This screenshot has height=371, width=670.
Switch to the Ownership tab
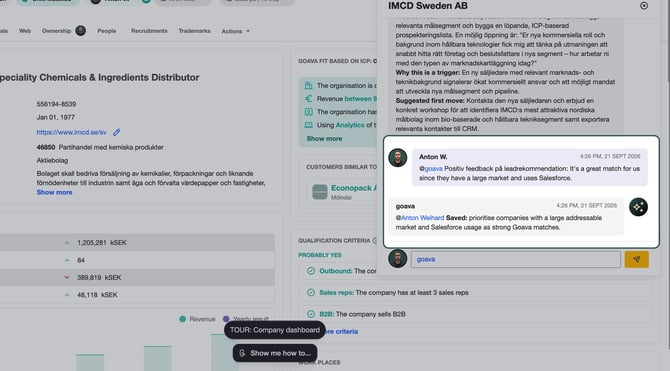[56, 31]
